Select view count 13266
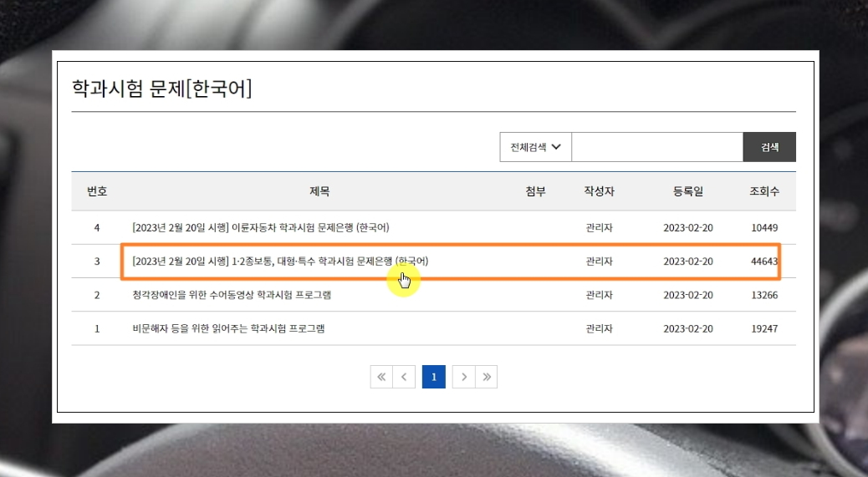This screenshot has width=868, height=477. pos(764,295)
